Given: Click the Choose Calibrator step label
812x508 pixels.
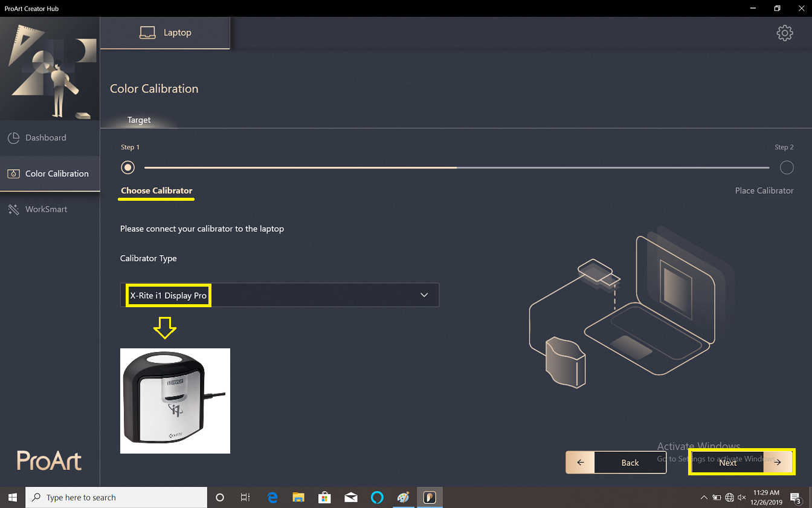Looking at the screenshot, I should (x=156, y=190).
